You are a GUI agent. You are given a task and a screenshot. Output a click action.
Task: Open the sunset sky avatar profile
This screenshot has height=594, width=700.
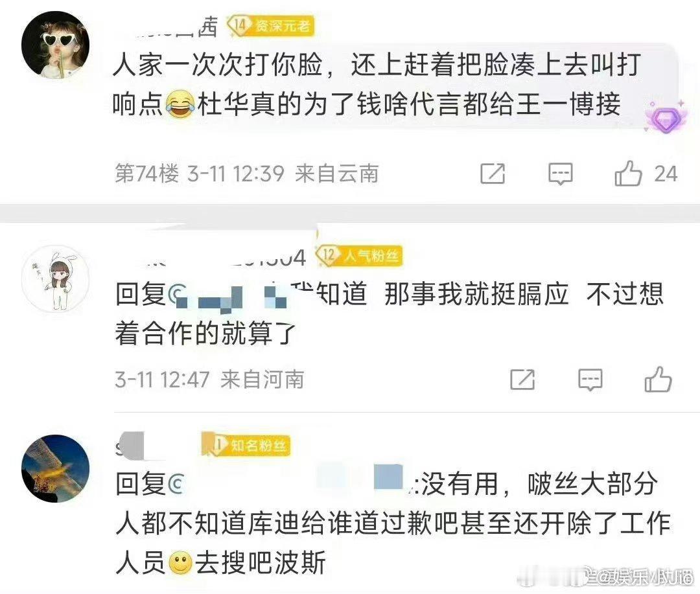point(55,468)
